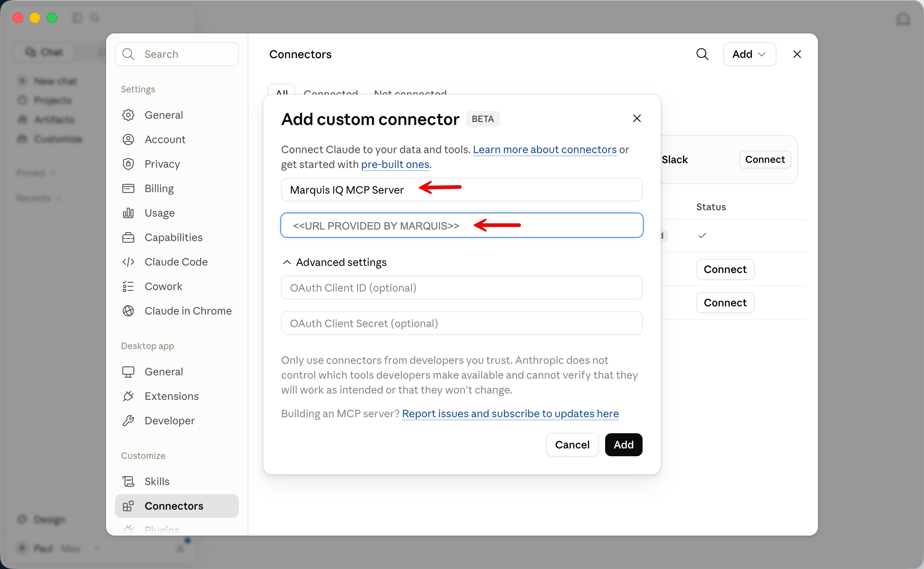Select Developer under Desktop app
Image resolution: width=924 pixels, height=569 pixels.
pyautogui.click(x=177, y=421)
